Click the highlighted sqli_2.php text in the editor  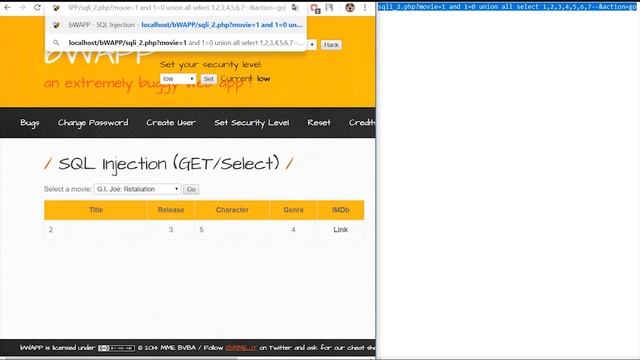coord(507,7)
